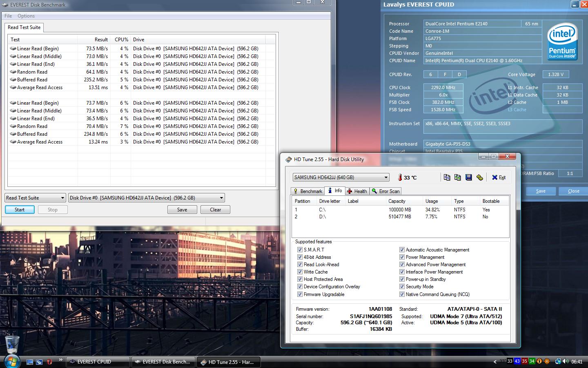Open the File menu in EVEREST Disk Benchmark
Viewport: 588px width, 368px height.
tap(8, 16)
